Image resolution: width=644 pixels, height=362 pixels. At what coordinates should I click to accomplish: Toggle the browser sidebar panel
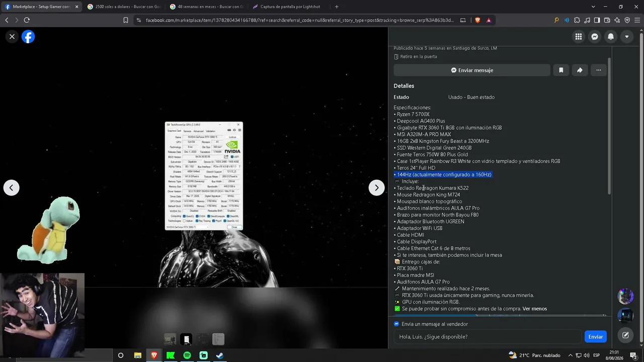pyautogui.click(x=597, y=20)
